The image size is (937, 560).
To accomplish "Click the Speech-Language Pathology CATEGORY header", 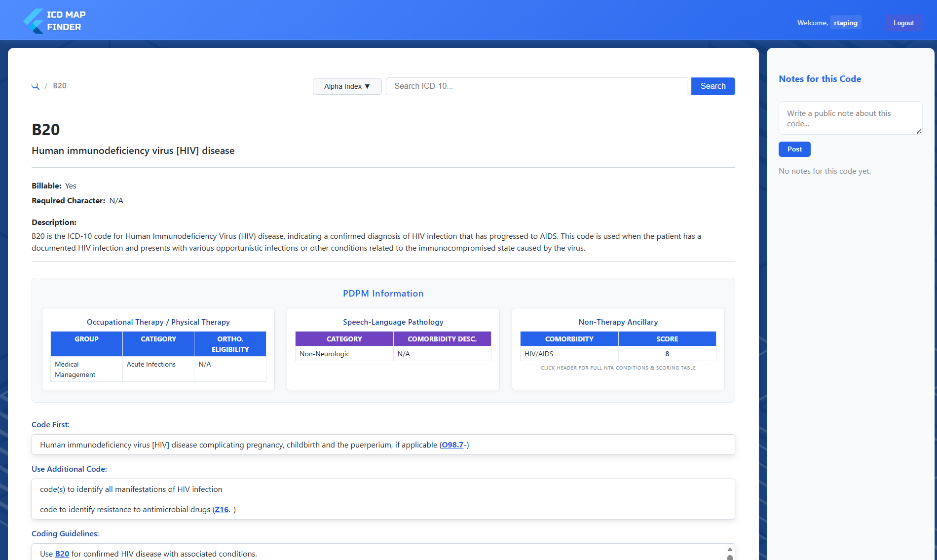I will pyautogui.click(x=344, y=339).
